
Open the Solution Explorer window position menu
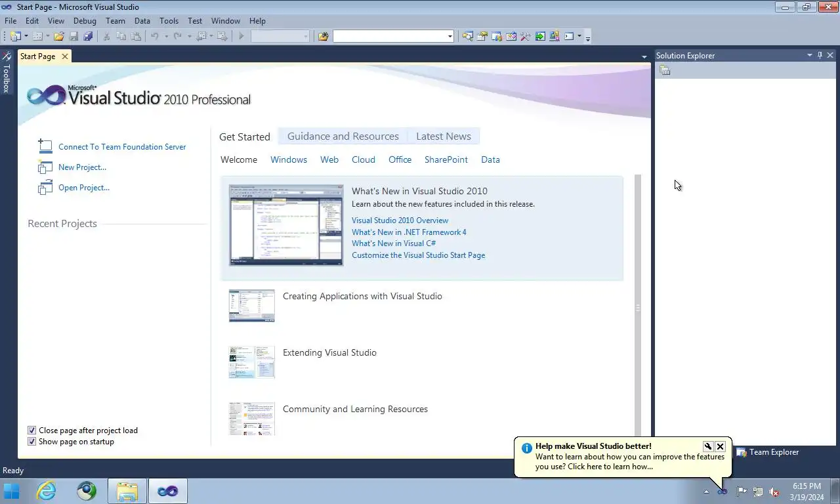(810, 56)
